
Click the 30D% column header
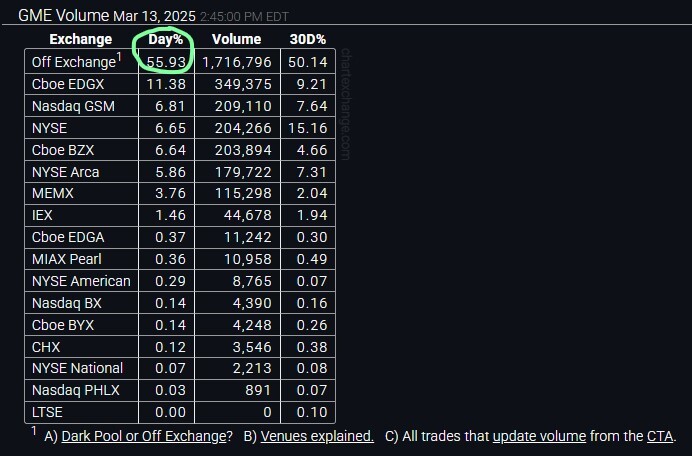coord(308,40)
